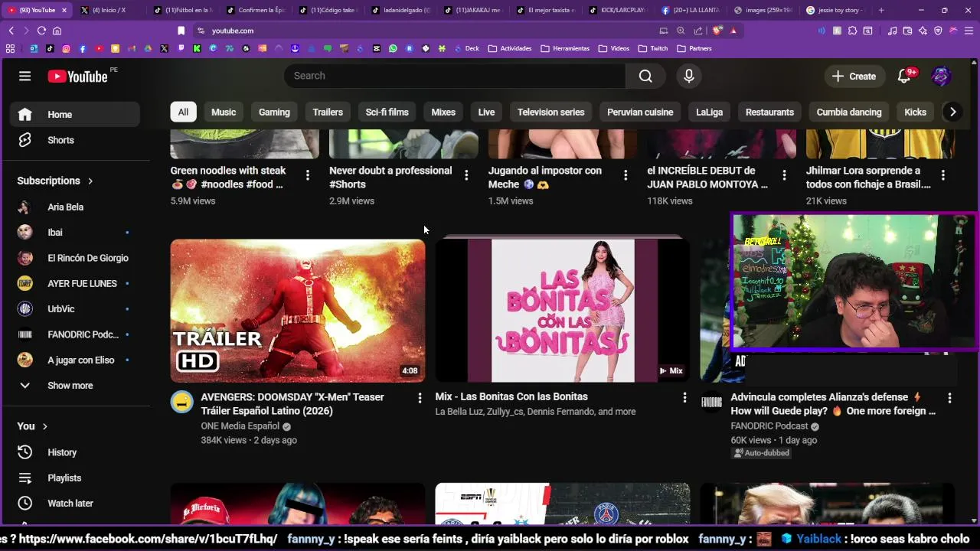This screenshot has height=551, width=980.
Task: Open the Herramientas bookmarks folder
Action: 565,48
